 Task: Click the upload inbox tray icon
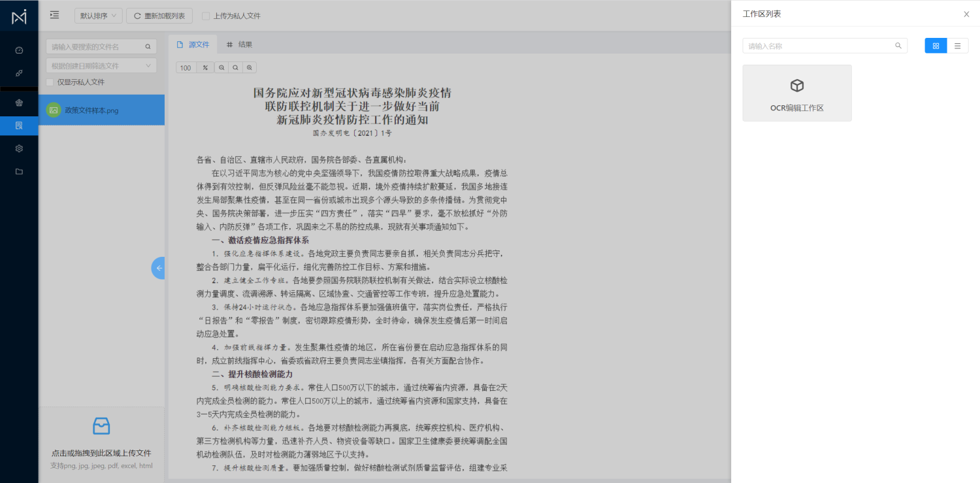[101, 426]
